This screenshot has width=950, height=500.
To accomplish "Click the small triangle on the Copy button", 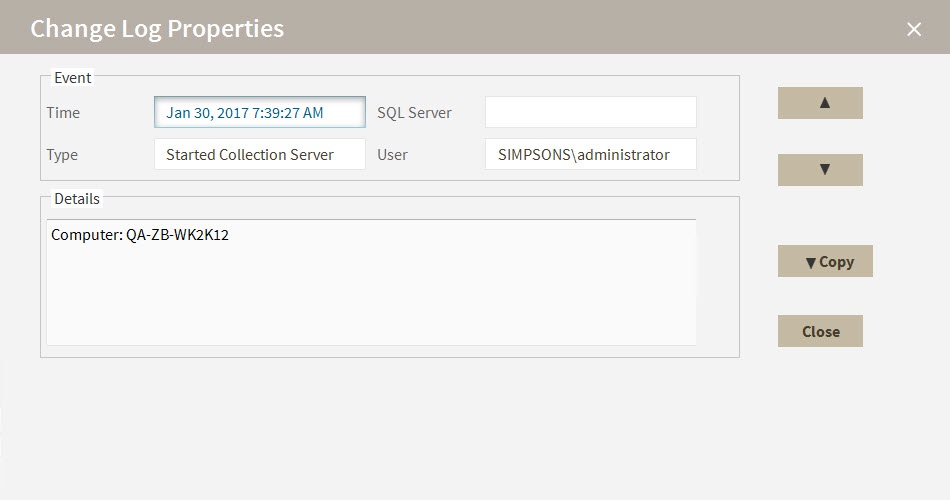I will (810, 263).
